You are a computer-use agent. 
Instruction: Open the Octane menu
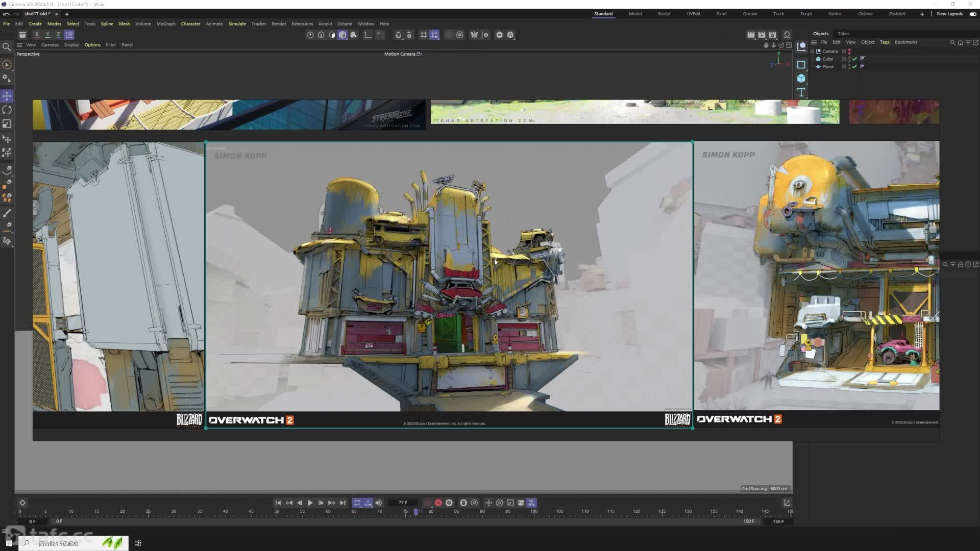point(345,23)
